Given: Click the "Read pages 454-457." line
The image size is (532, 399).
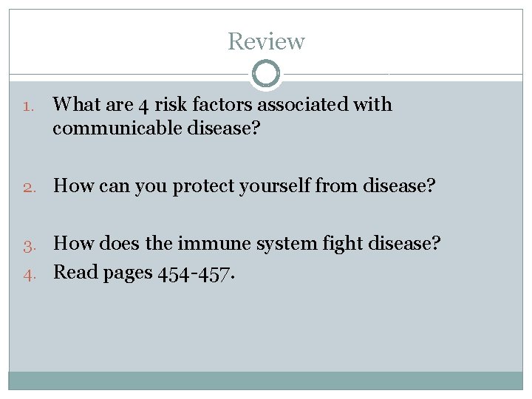Looking at the screenshot, I should pyautogui.click(x=146, y=273).
